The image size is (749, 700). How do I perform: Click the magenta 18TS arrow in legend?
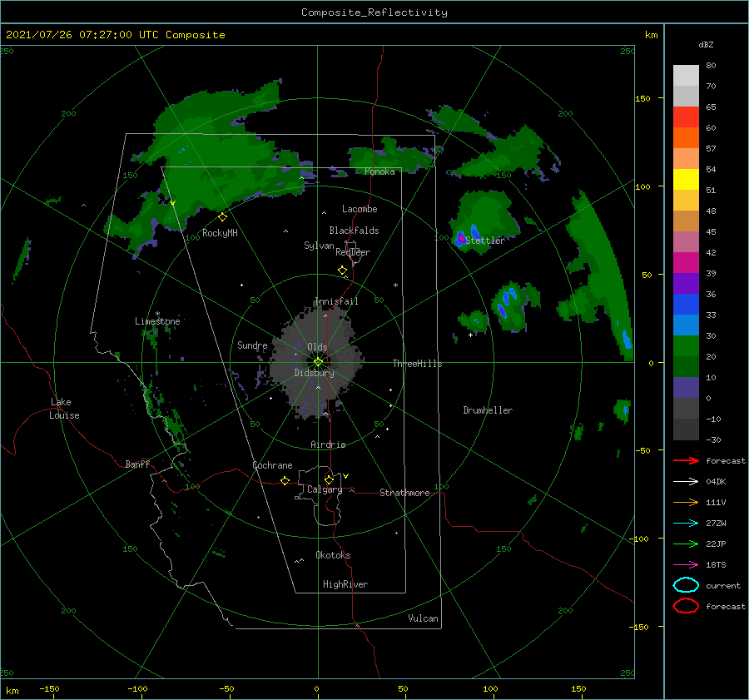click(686, 565)
